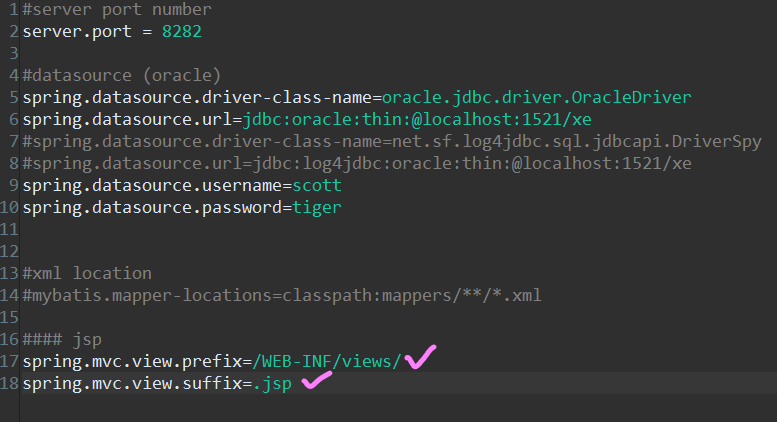
Task: Click the commented mybatis.mapper-locations line
Action: pyautogui.click(x=282, y=296)
